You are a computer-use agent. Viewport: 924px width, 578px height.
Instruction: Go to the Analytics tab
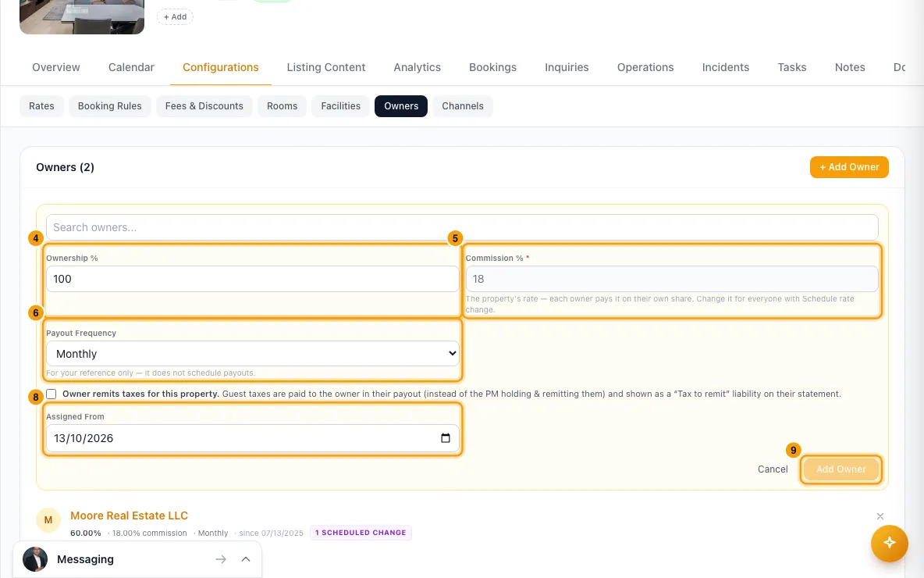pyautogui.click(x=418, y=67)
